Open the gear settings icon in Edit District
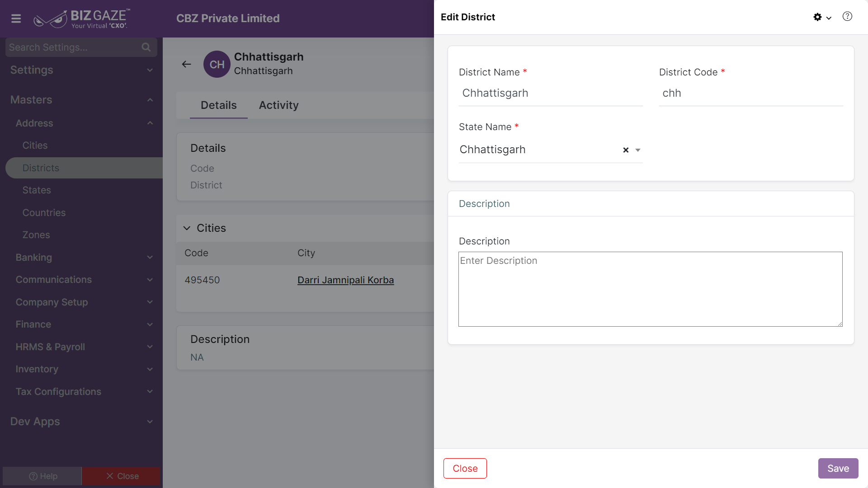This screenshot has height=488, width=868. click(x=817, y=17)
